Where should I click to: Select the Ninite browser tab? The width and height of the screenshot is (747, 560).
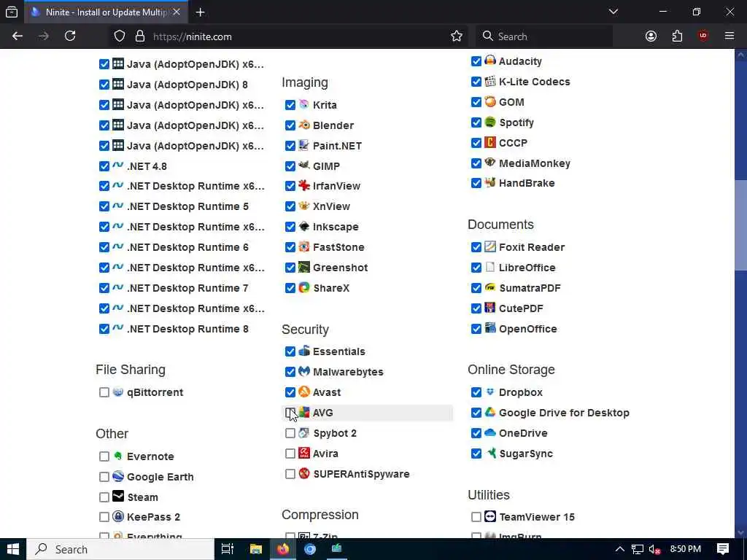pyautogui.click(x=106, y=12)
